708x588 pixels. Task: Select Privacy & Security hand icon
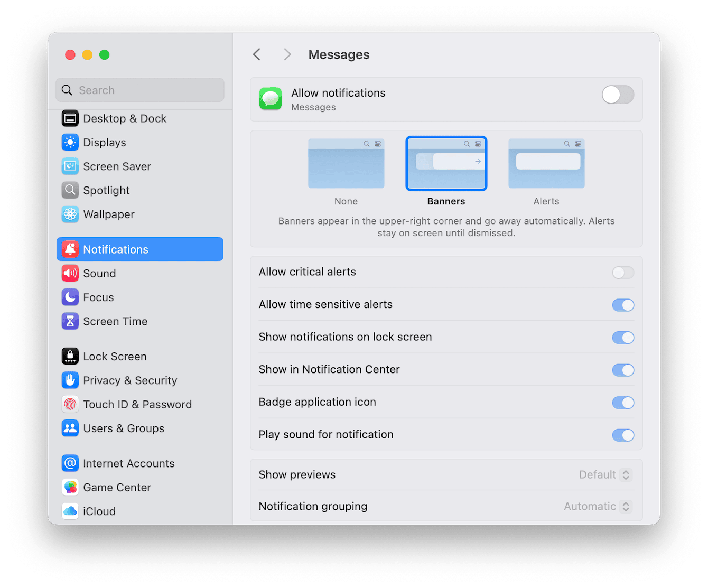tap(70, 380)
